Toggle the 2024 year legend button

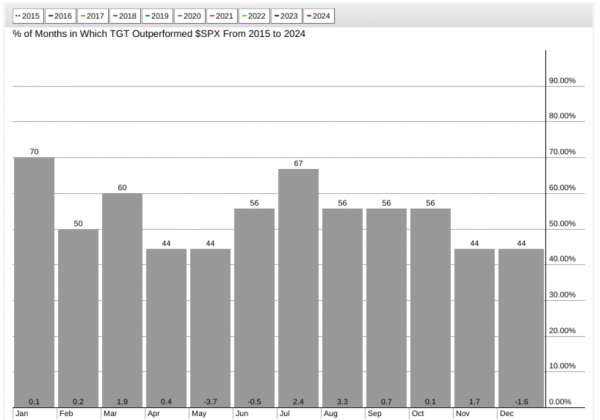click(319, 16)
